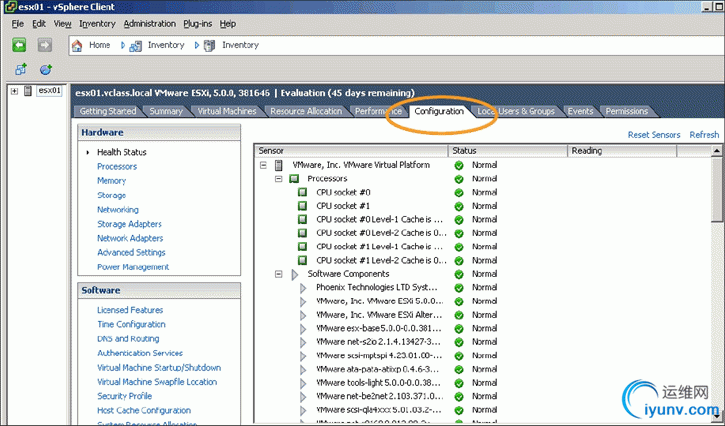The width and height of the screenshot is (725, 426).
Task: Open the Administration menu
Action: coord(149,24)
